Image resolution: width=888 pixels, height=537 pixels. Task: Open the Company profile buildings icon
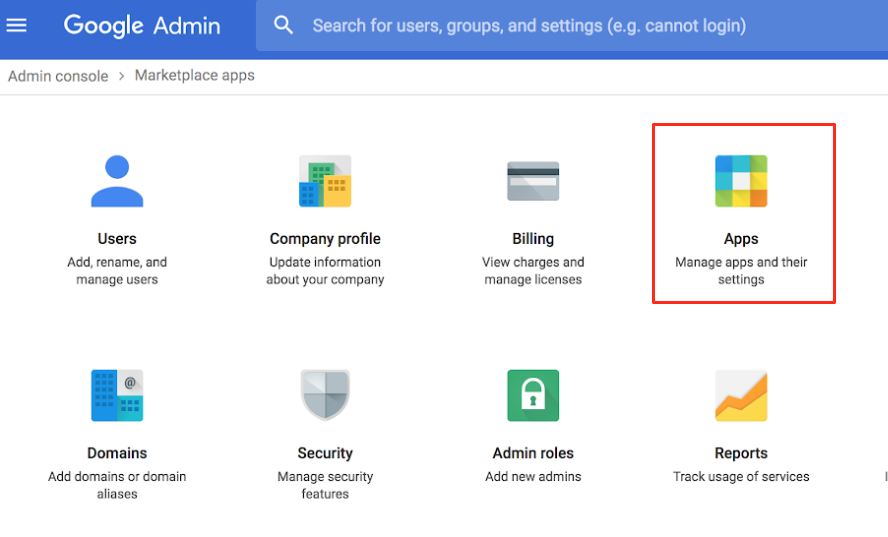coord(325,181)
